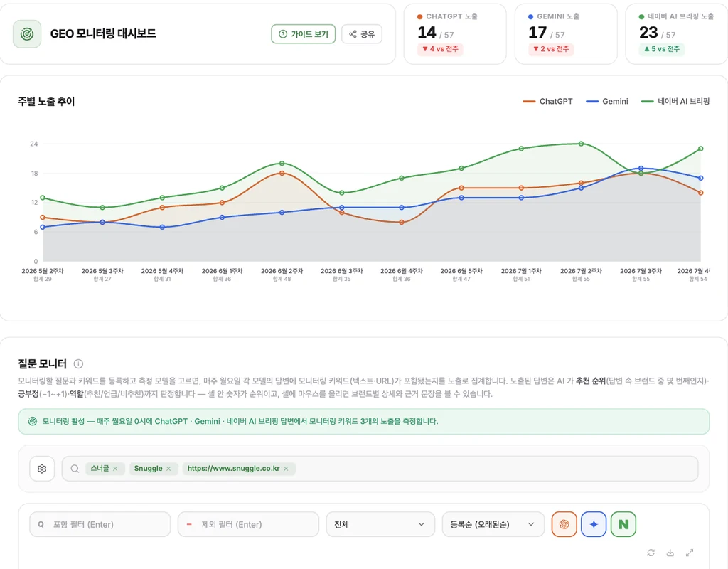The height and width of the screenshot is (569, 728).
Task: Toggle the ChatGPT series in chart legend
Action: [548, 101]
